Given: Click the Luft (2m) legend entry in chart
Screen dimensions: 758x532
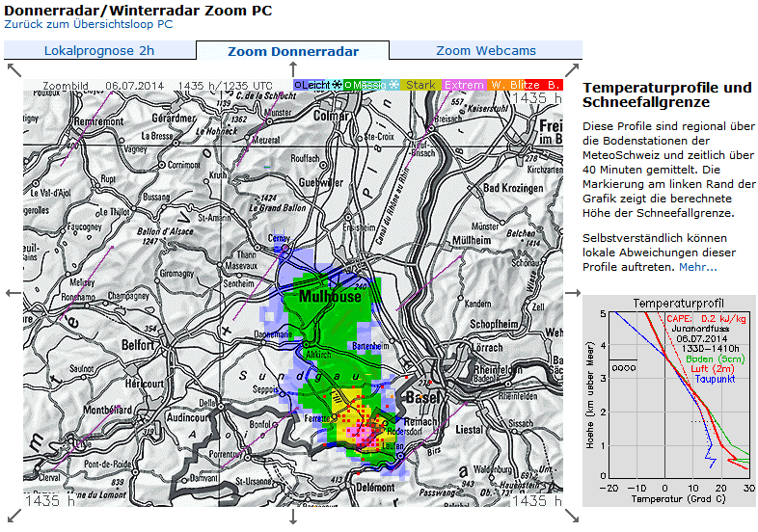Looking at the screenshot, I should [x=712, y=369].
